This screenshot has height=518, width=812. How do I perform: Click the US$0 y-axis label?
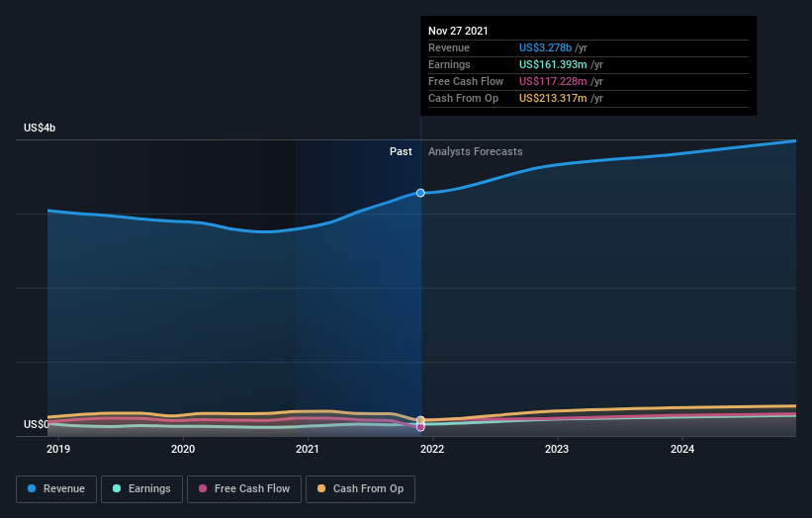pos(36,424)
